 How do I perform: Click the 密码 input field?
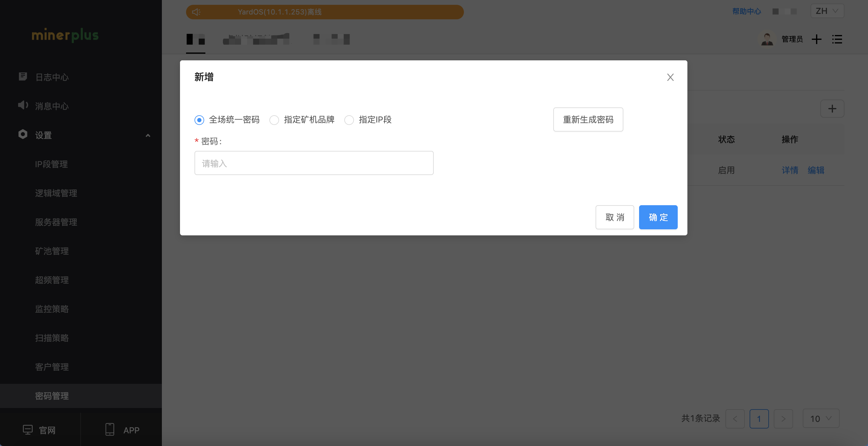point(314,163)
